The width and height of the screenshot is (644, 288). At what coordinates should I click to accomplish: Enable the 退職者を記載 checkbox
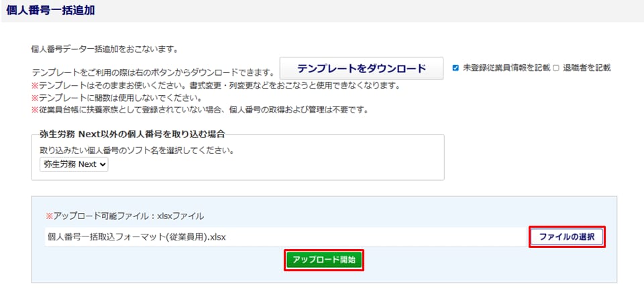(555, 68)
